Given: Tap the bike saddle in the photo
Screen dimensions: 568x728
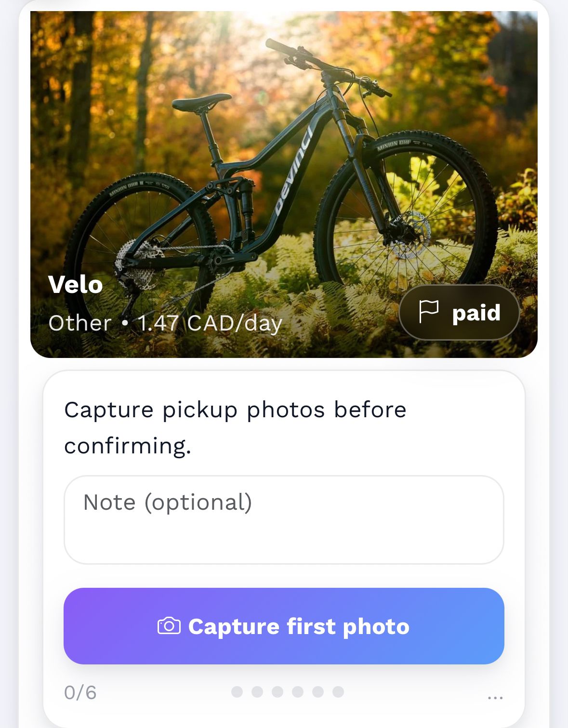Looking at the screenshot, I should coord(202,101).
